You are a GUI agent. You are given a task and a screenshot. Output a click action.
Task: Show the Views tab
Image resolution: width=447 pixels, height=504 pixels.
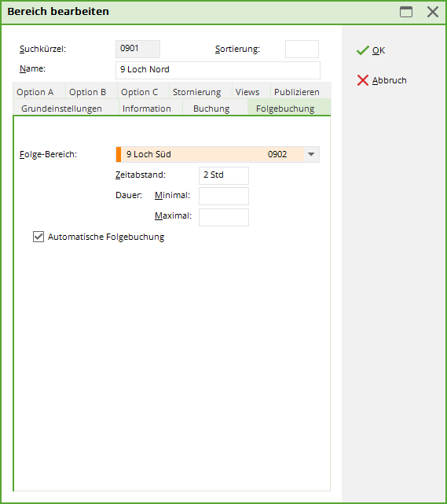(x=247, y=92)
